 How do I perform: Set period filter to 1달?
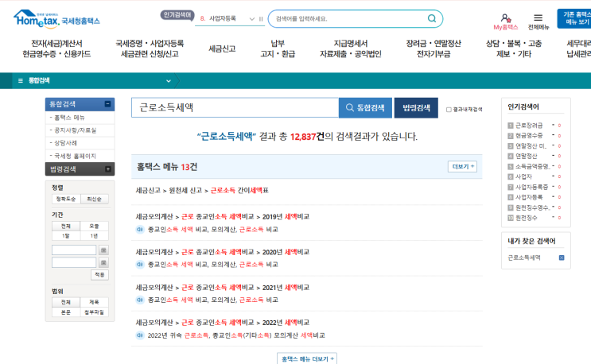click(66, 235)
